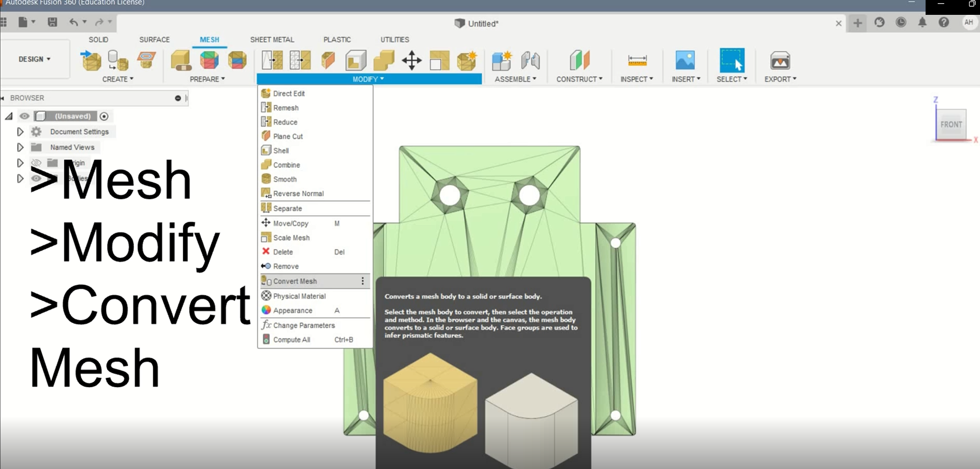Open the AH user profile menu

pos(968,23)
